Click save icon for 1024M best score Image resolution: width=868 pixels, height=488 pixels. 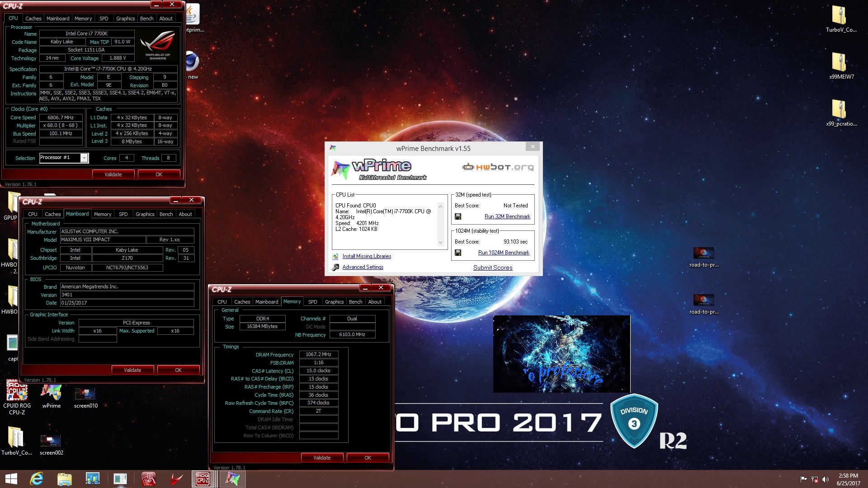(458, 253)
